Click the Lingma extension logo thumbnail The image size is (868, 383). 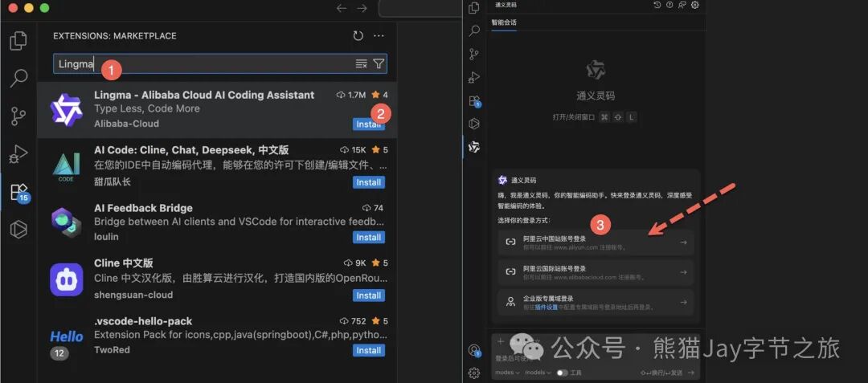(x=66, y=109)
